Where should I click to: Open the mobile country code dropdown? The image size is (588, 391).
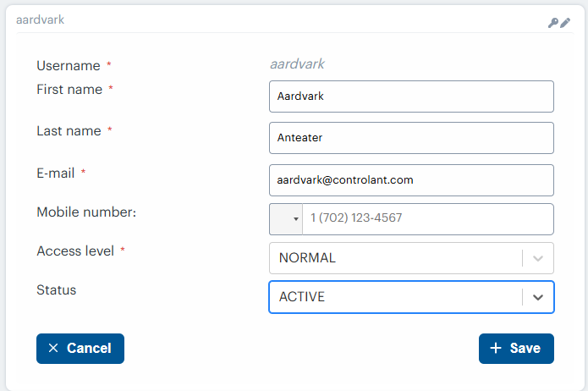286,218
